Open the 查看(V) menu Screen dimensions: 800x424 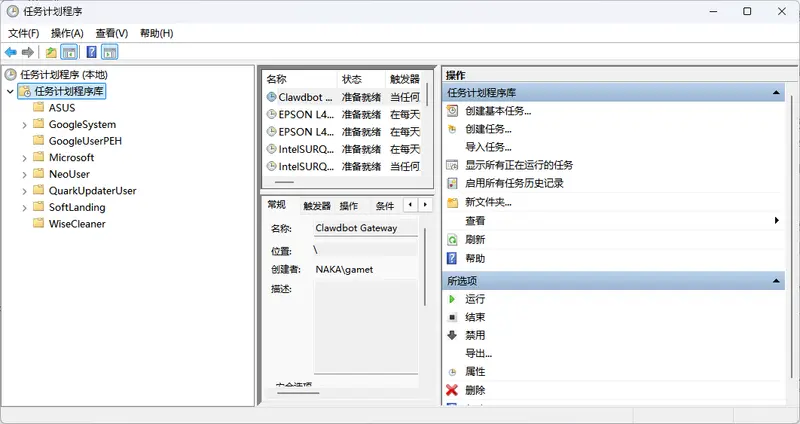click(112, 33)
